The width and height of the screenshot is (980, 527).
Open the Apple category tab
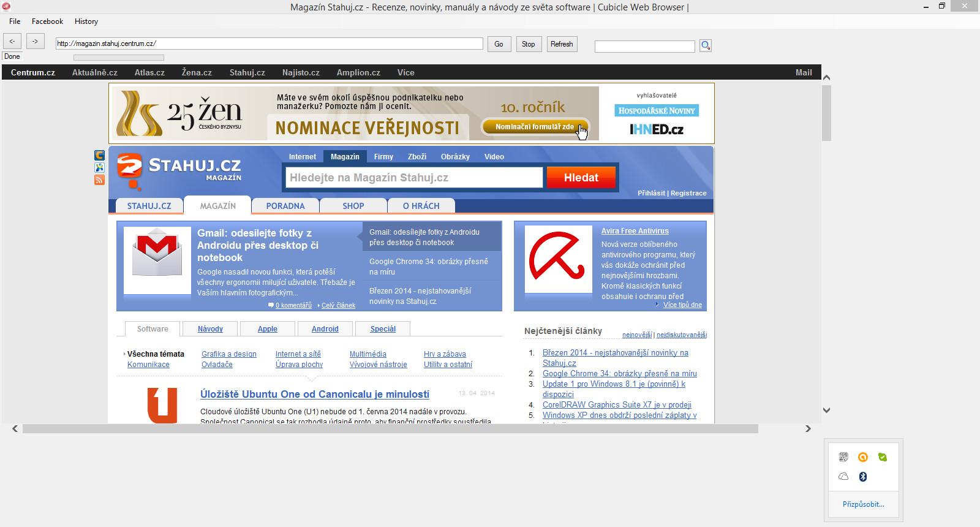[x=268, y=329]
